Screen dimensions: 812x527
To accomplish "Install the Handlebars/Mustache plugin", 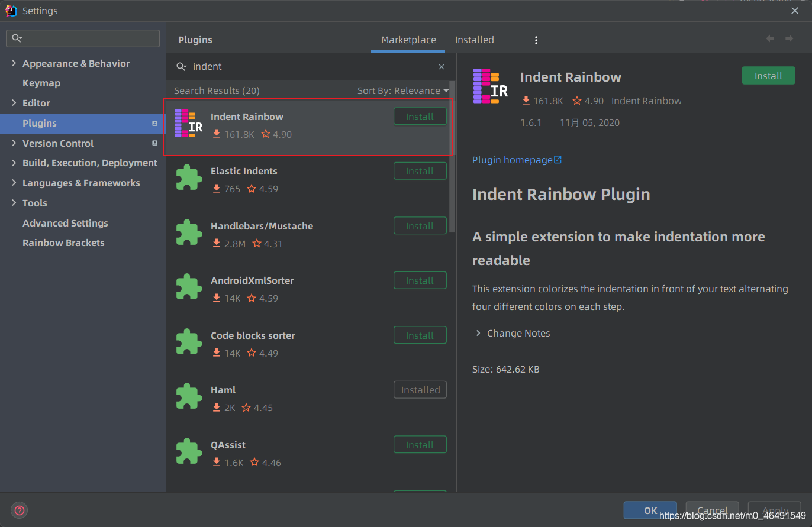I will [x=420, y=226].
